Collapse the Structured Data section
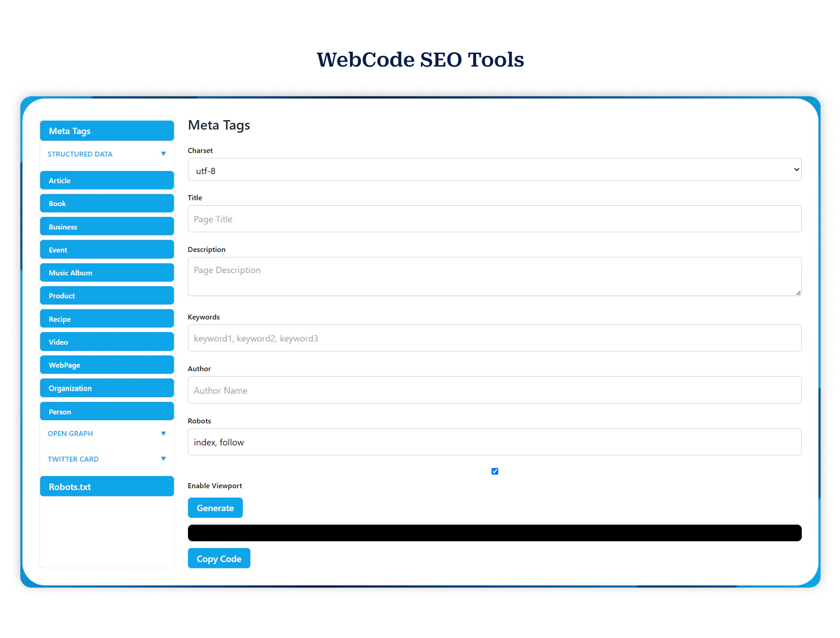Viewport: 840px width, 638px height. pos(107,154)
